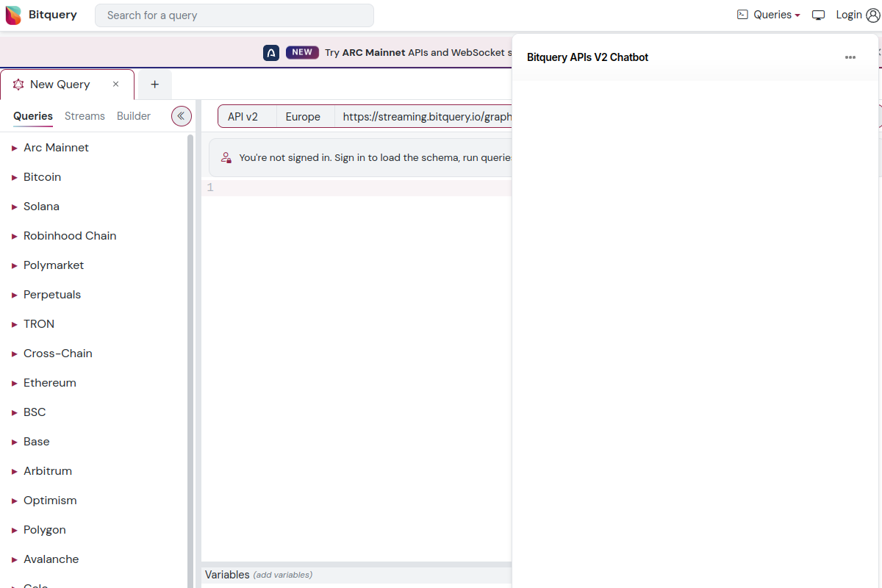Open Try ARC Mainnet APIs banner link
This screenshot has height=588, width=882.
(419, 52)
